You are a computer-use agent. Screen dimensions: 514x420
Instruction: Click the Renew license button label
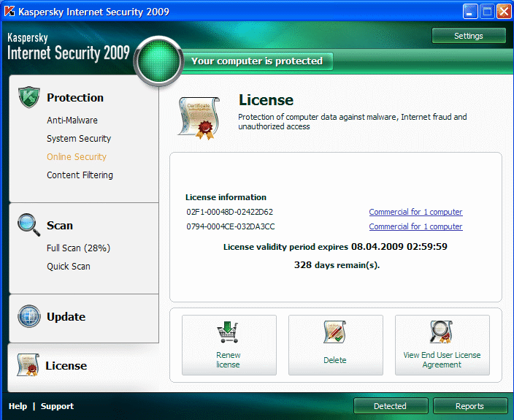[x=228, y=359]
